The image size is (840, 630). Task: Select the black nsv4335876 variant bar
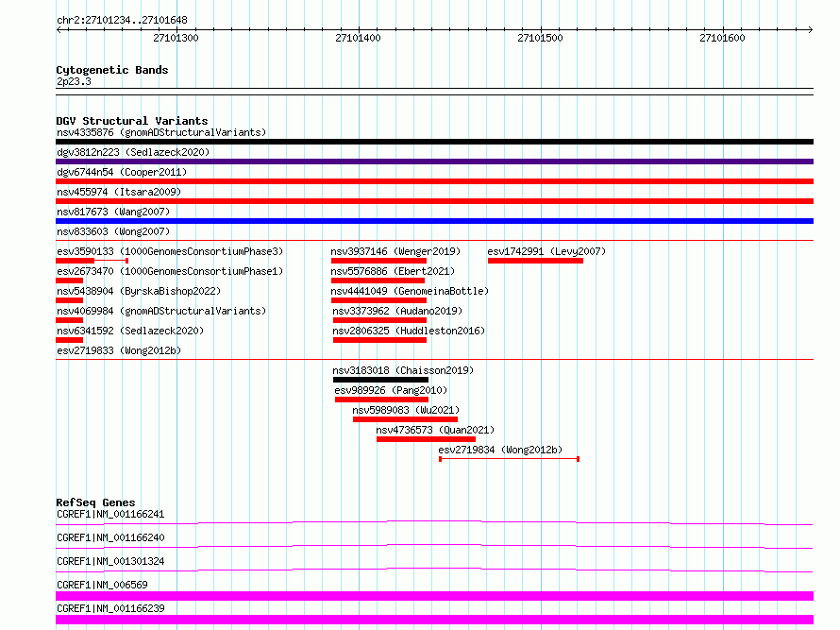[434, 142]
